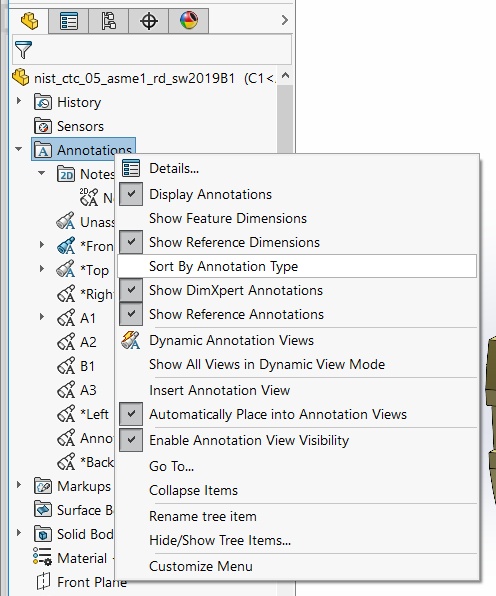Open the DisplayManager color ball tab

(189, 21)
